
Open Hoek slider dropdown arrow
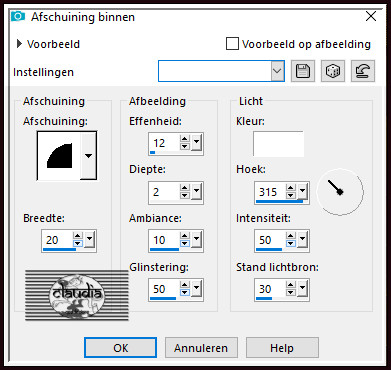coord(302,191)
